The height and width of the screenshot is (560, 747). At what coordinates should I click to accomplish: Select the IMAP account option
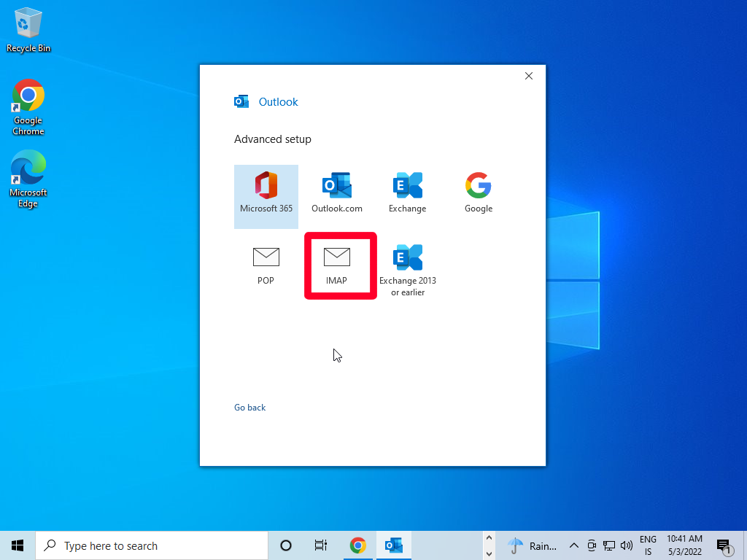point(336,265)
